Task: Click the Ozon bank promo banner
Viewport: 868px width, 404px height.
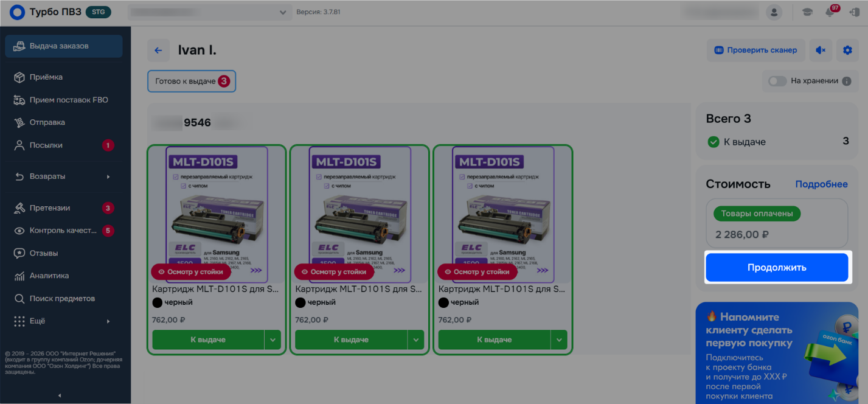Action: point(777,353)
